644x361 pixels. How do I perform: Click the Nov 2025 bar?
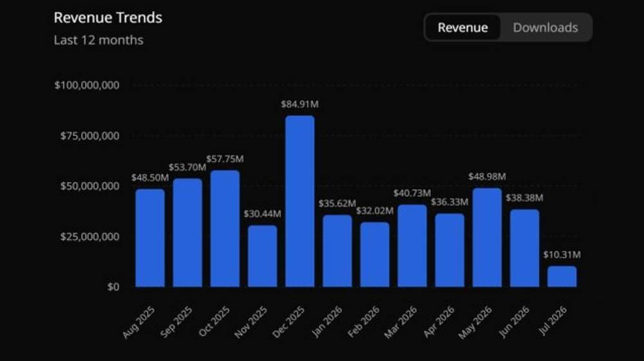(263, 256)
